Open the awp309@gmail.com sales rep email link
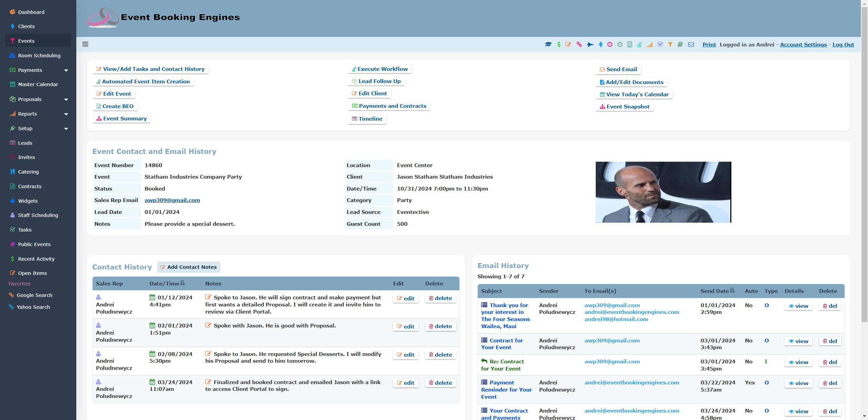This screenshot has height=420, width=868. (x=172, y=200)
